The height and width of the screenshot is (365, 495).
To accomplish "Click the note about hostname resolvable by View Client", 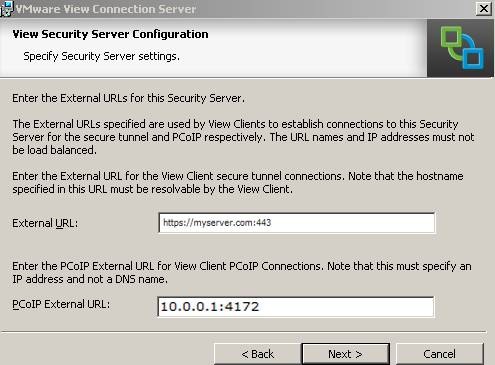I will coord(238,183).
